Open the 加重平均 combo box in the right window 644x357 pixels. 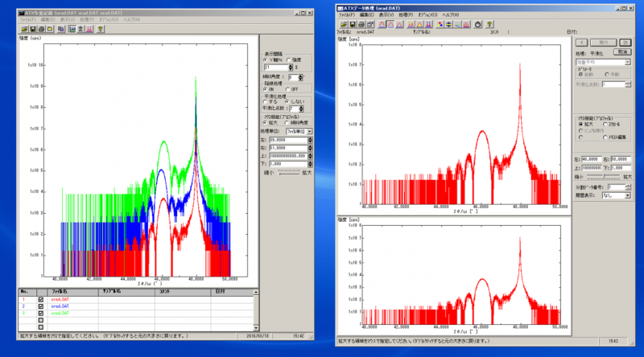pos(626,61)
